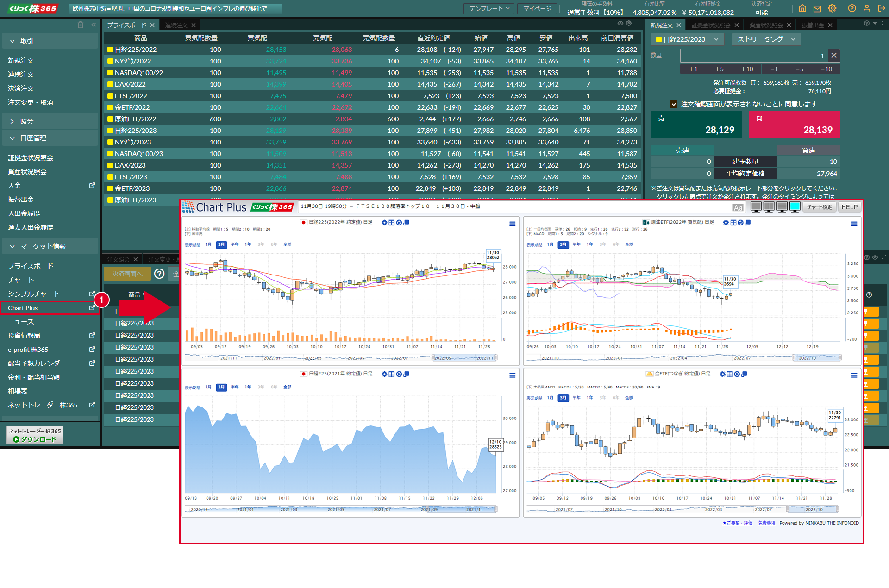Collapse the 取引 sidebar section
Viewport: 889px width, 588px height.
pyautogui.click(x=50, y=41)
